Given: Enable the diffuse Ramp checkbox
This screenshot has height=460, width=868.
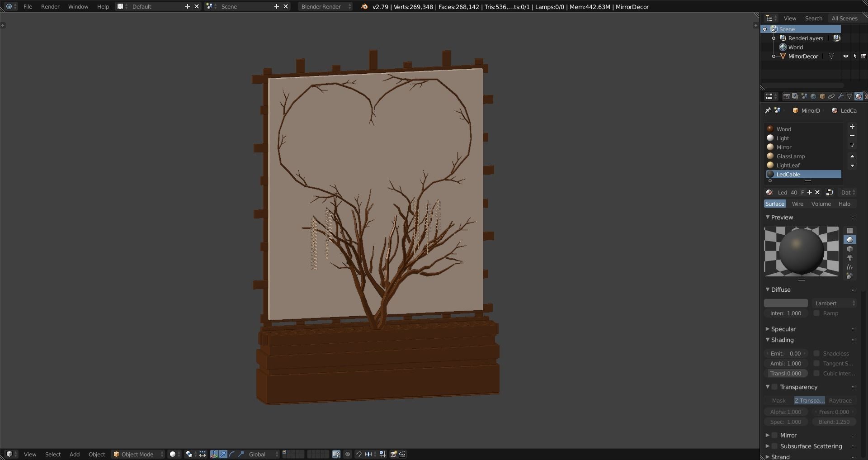Looking at the screenshot, I should 816,313.
